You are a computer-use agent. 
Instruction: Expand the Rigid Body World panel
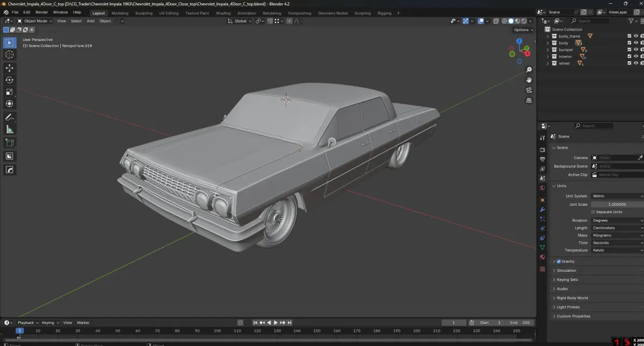coord(572,298)
